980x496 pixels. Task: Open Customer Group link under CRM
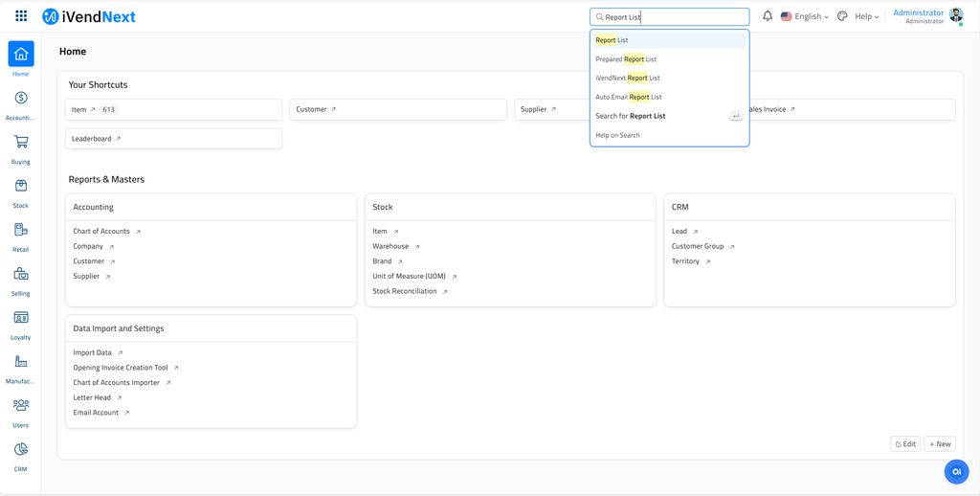(698, 246)
